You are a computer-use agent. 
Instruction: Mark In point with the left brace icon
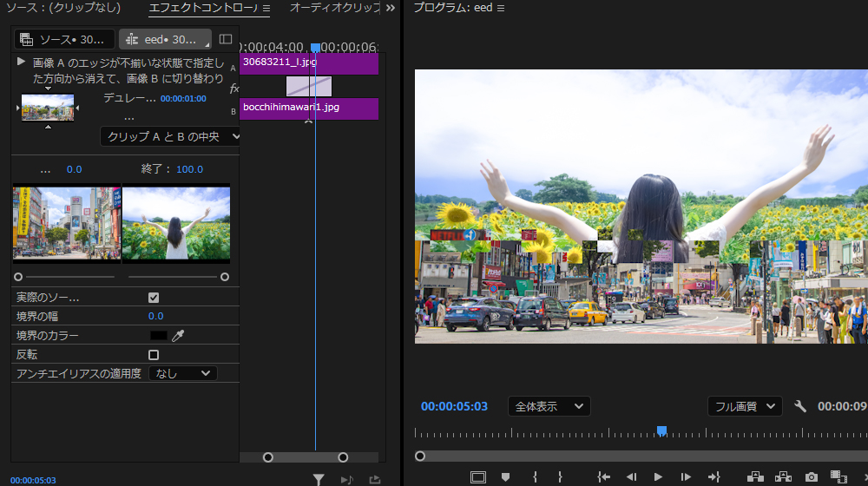(x=535, y=477)
